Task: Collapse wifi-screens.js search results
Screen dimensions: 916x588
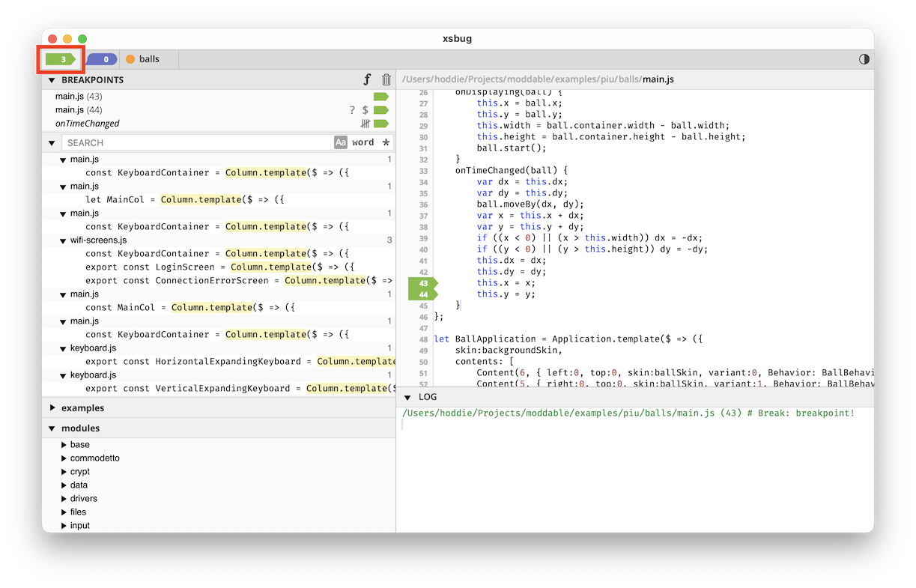Action: 64,240
